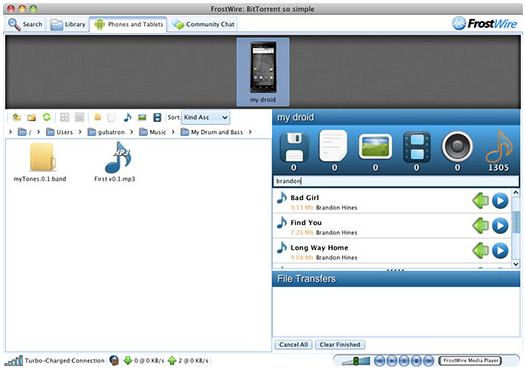This screenshot has height=372, width=525.
Task: Switch to the Library tab
Action: (x=68, y=24)
